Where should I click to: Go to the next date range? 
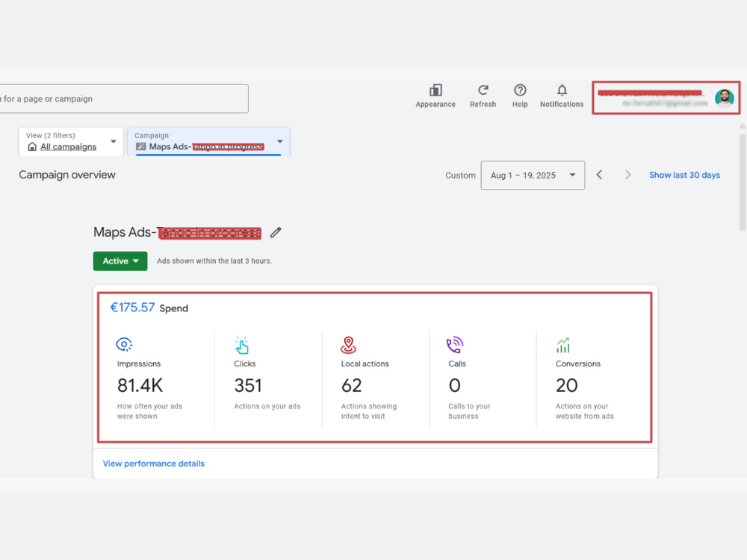628,175
